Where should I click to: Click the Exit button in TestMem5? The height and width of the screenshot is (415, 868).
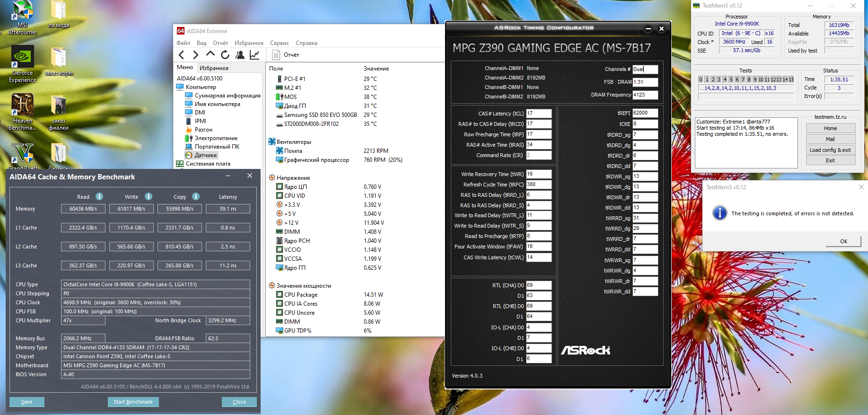(831, 160)
